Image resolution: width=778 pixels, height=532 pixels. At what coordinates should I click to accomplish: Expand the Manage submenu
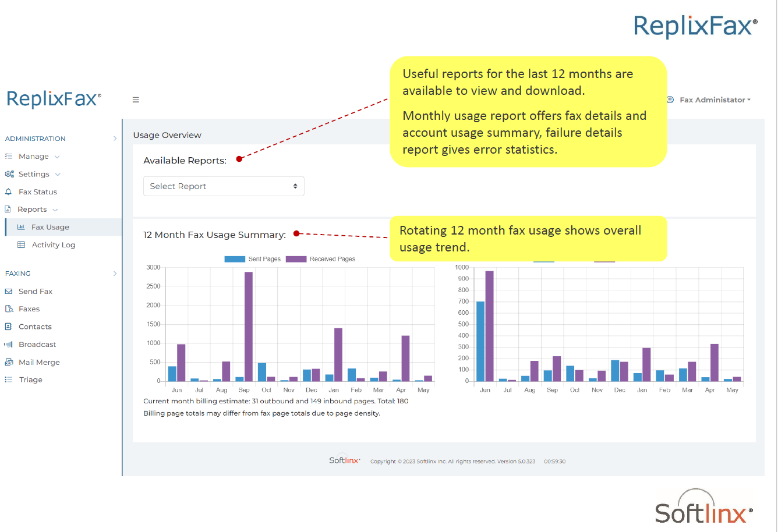(x=34, y=157)
